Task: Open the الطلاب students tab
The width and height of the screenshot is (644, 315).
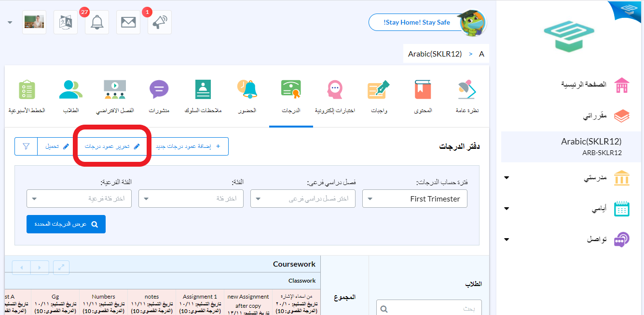Action: click(x=71, y=97)
